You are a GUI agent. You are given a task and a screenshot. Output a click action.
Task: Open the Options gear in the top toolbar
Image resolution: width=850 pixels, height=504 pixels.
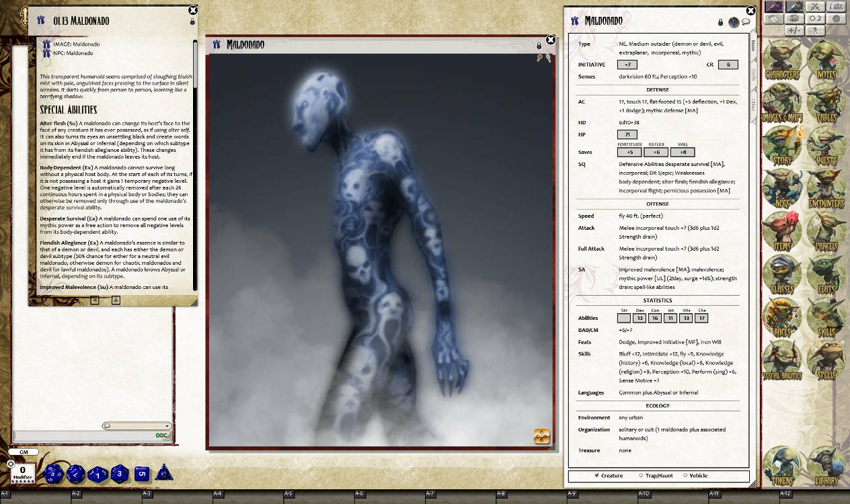click(x=837, y=19)
